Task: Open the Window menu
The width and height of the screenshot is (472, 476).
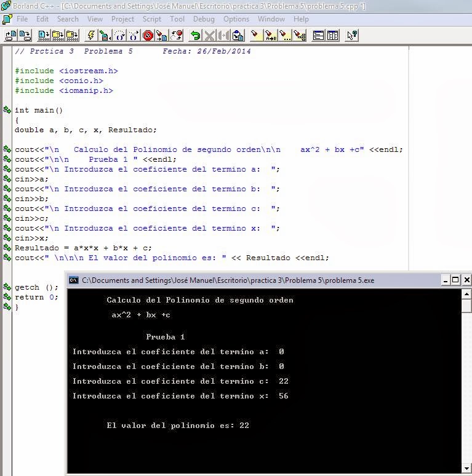Action: (x=271, y=19)
